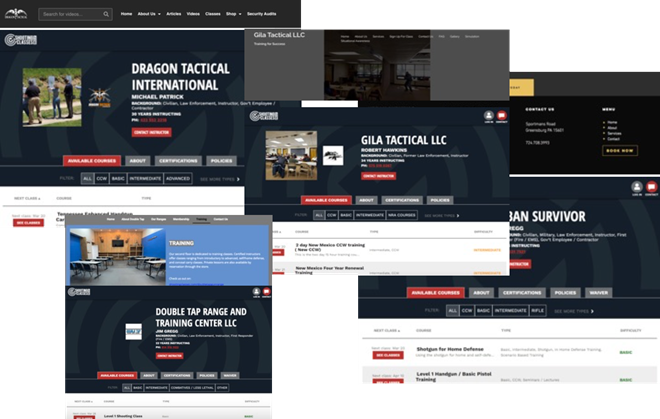Click Shooting Classes logo on Dragon Tactical page
The width and height of the screenshot is (660, 419).
tap(21, 40)
